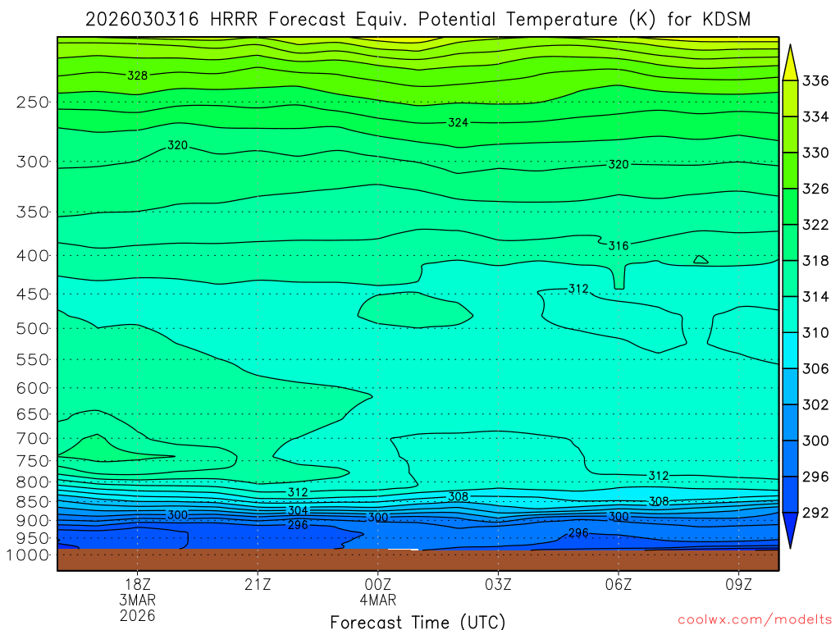
Task: Click the 750 pressure axis label
Action: pos(33,461)
